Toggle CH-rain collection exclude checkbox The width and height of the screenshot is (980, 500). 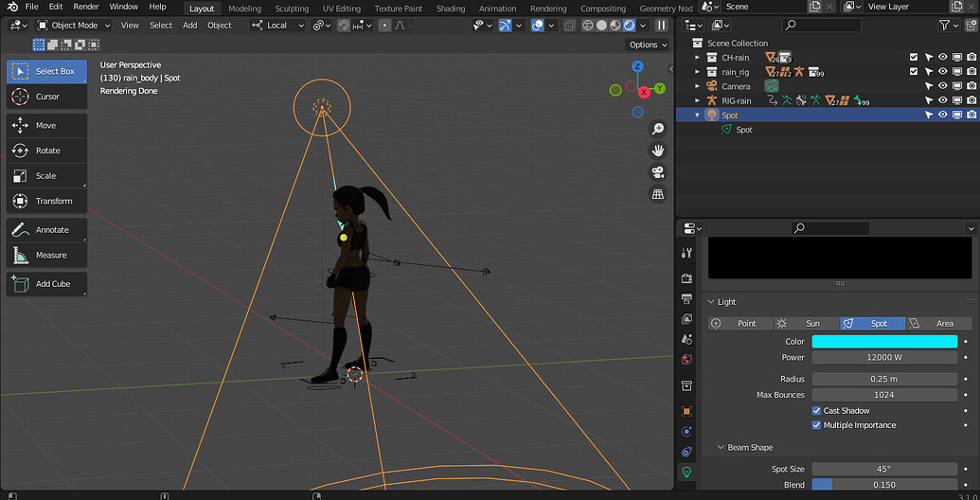tap(914, 58)
